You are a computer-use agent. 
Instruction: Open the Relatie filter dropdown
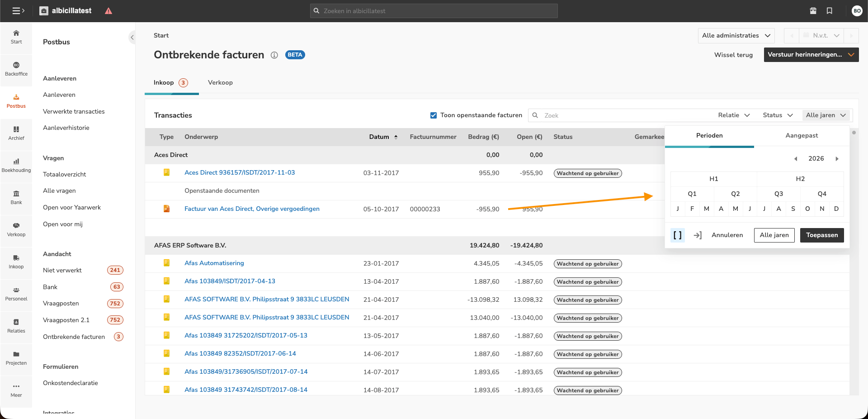click(x=733, y=115)
